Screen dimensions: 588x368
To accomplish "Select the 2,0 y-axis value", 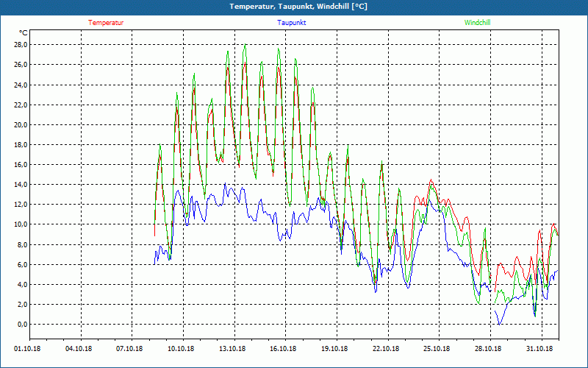I will [22, 304].
